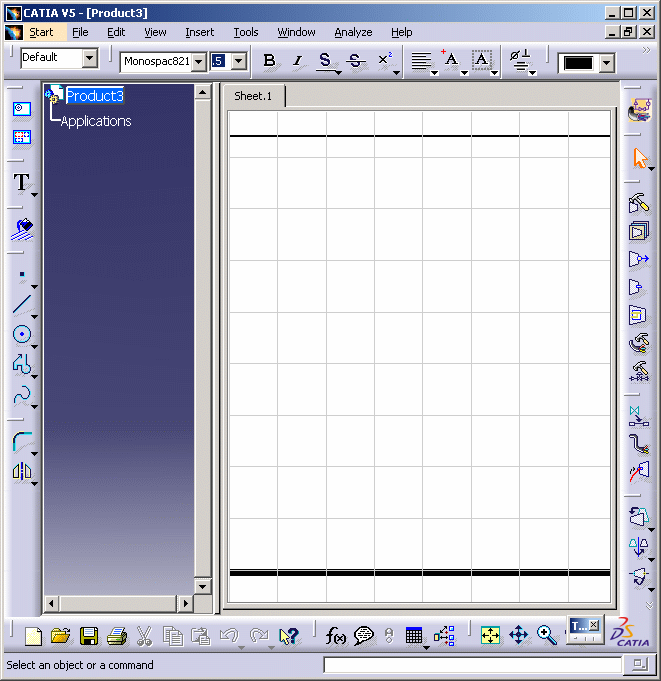Toggle Bold text formatting
661x681 pixels.
pos(269,61)
